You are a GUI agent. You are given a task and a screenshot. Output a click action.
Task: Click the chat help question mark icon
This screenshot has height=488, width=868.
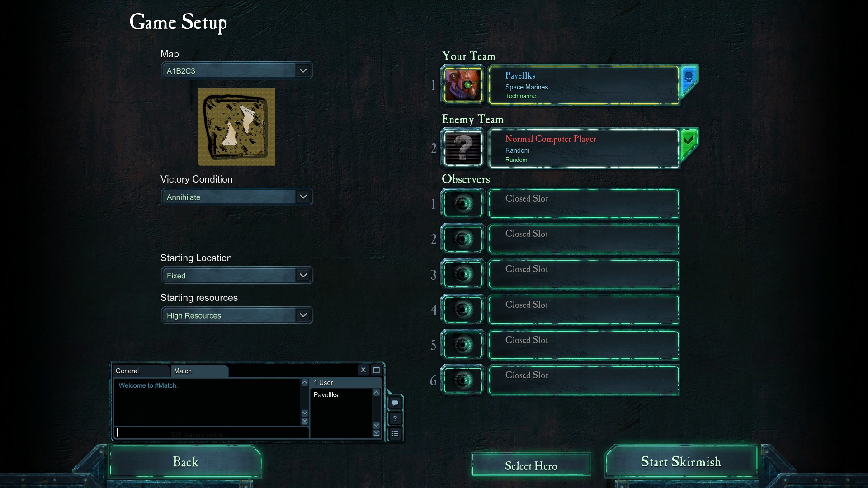395,418
